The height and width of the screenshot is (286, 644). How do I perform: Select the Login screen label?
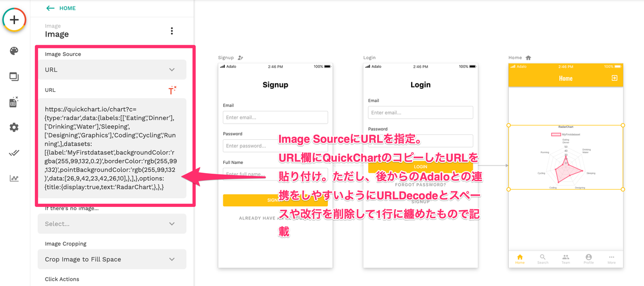pyautogui.click(x=369, y=58)
